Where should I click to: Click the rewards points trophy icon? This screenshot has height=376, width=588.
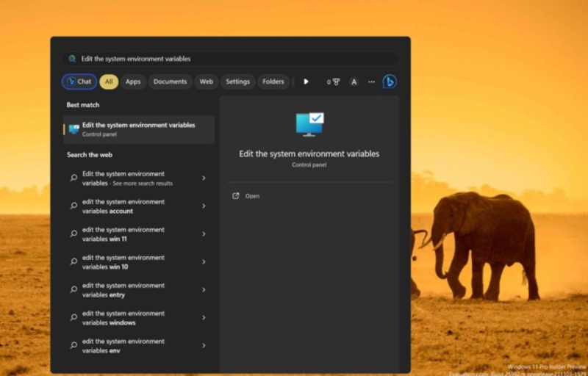[x=334, y=82]
